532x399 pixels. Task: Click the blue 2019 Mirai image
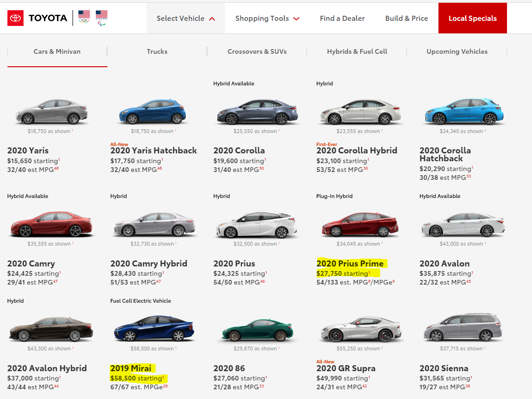coord(154,328)
